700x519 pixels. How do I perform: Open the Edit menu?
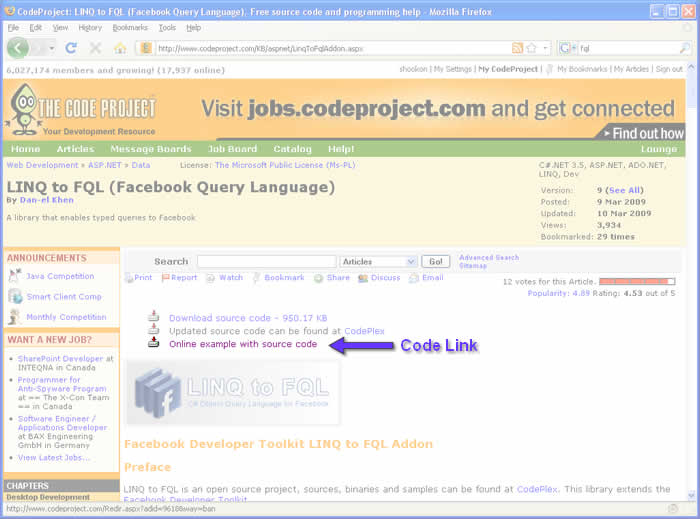tap(35, 28)
